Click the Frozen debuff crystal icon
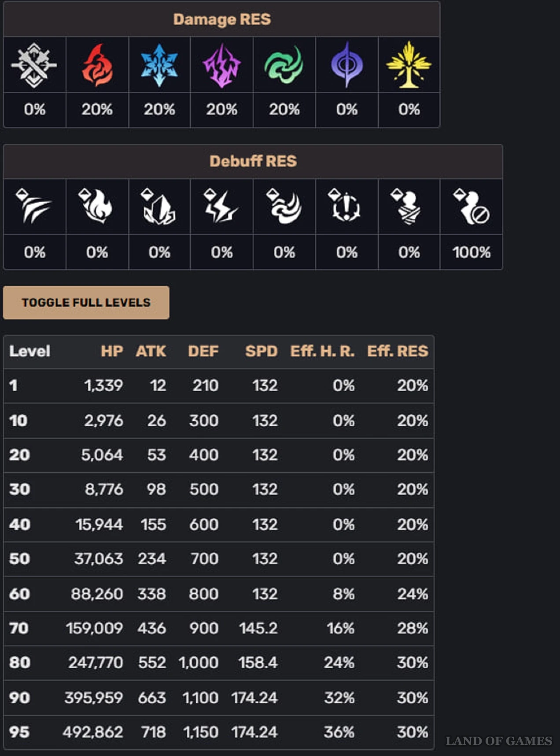 [158, 207]
